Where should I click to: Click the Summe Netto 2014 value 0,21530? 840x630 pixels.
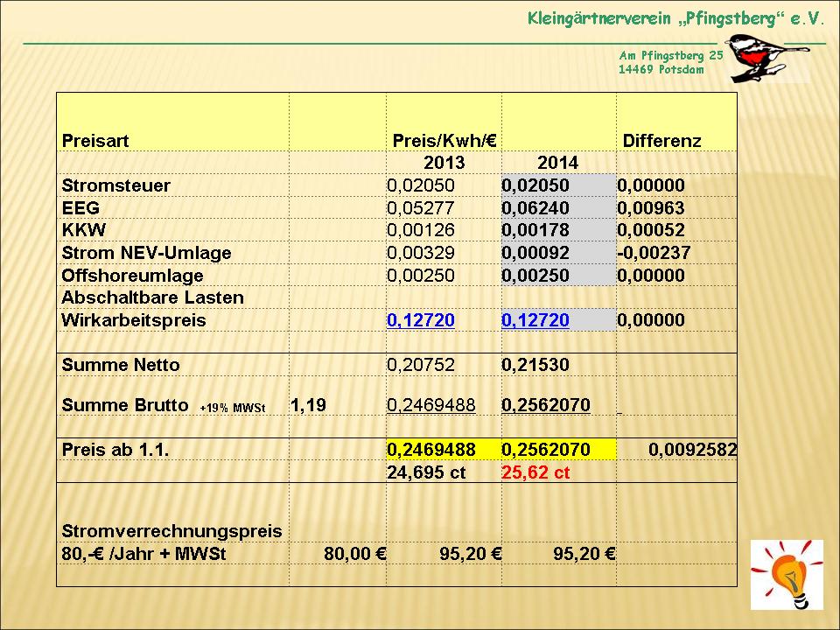coord(535,365)
